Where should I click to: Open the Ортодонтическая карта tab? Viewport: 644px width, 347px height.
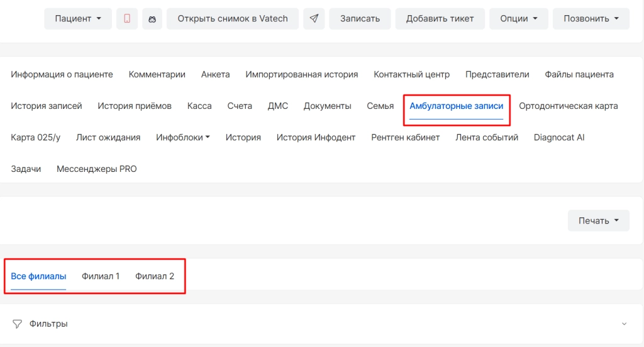click(x=568, y=106)
